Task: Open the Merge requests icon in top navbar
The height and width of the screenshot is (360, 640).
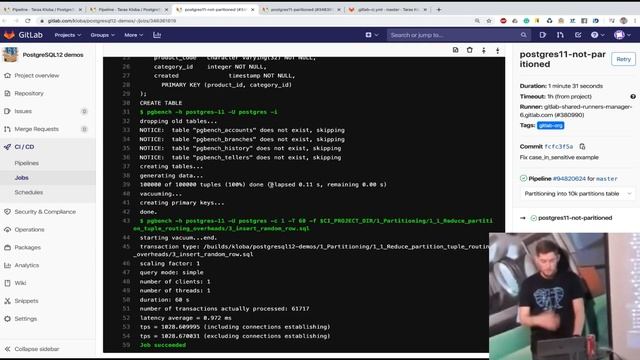Action: pyautogui.click(x=560, y=35)
